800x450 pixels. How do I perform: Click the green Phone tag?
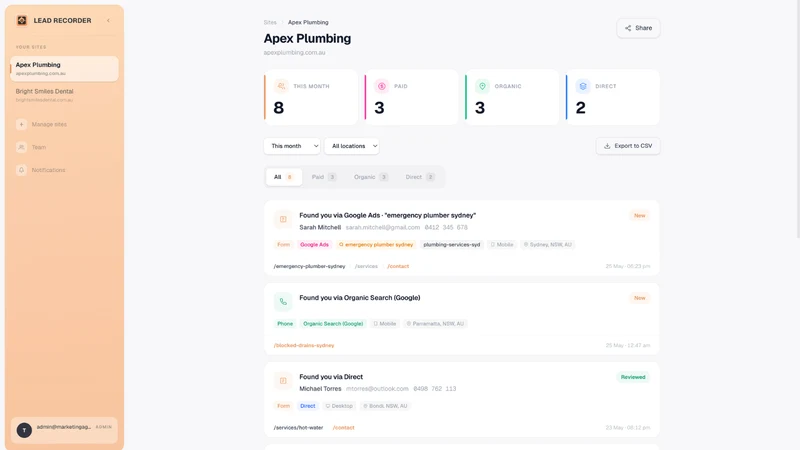285,324
